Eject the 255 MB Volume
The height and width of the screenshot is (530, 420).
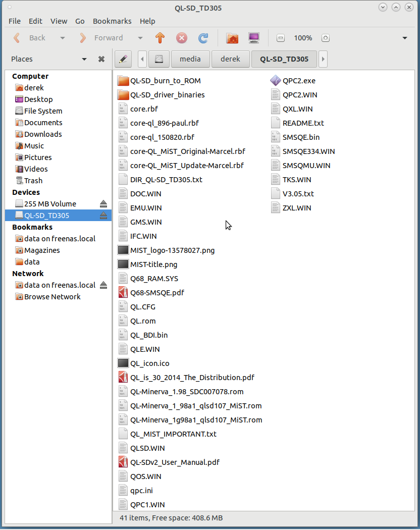103,204
